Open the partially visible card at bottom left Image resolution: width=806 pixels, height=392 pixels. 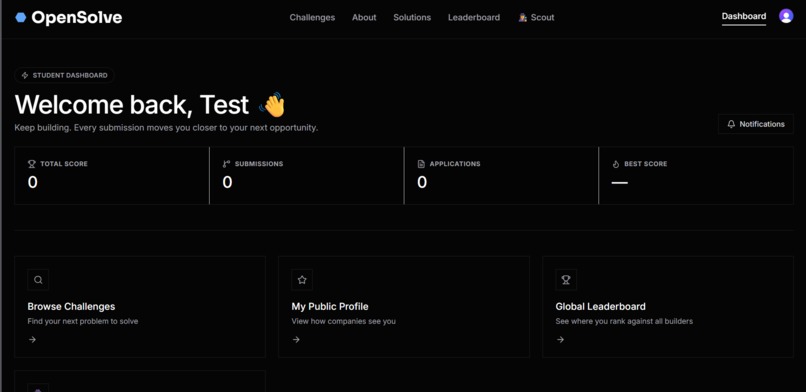click(x=140, y=381)
